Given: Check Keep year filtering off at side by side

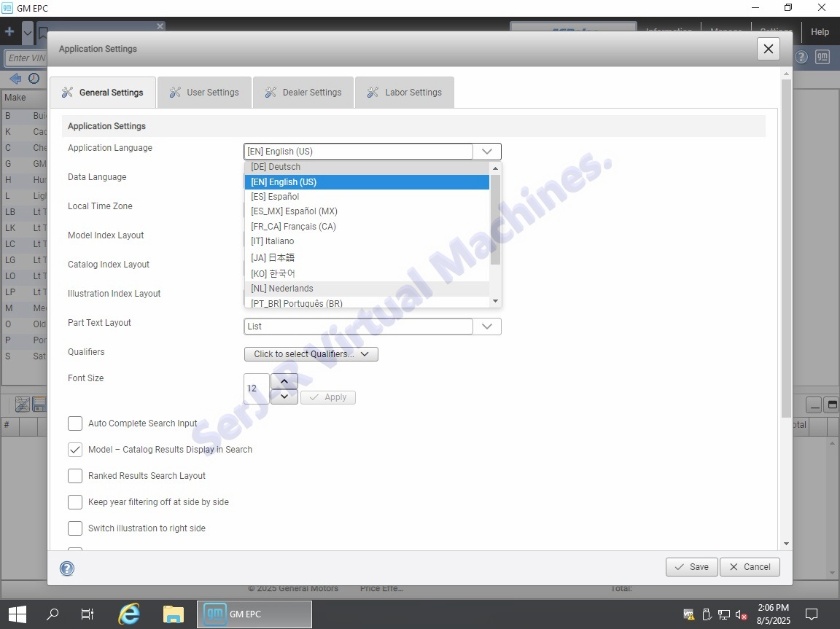Looking at the screenshot, I should point(75,502).
